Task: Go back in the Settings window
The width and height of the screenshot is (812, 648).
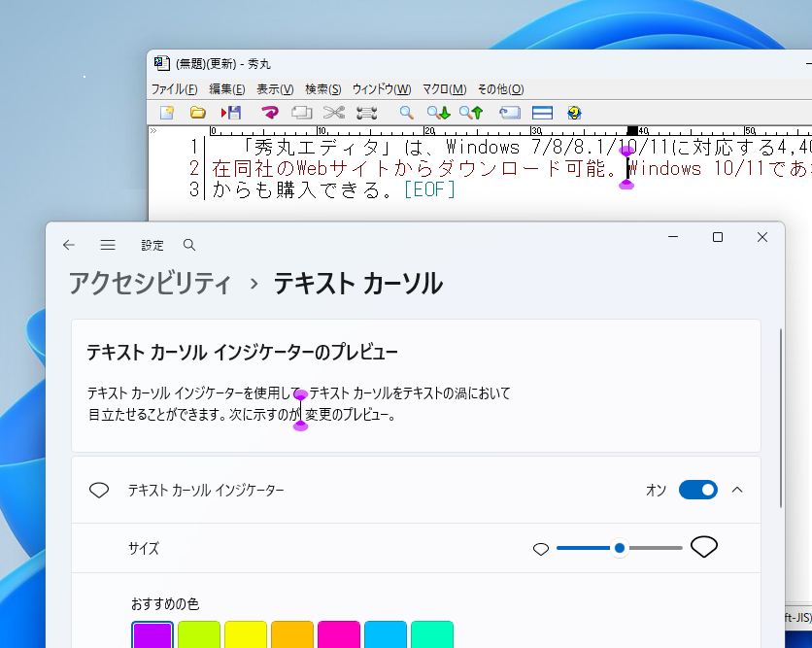Action: tap(69, 245)
